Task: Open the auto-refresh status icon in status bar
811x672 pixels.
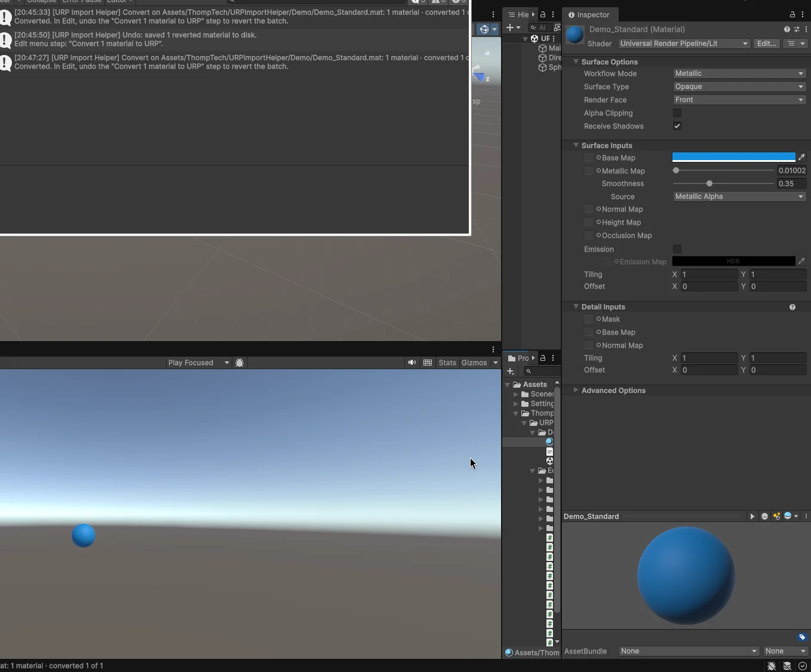Action: click(x=803, y=666)
